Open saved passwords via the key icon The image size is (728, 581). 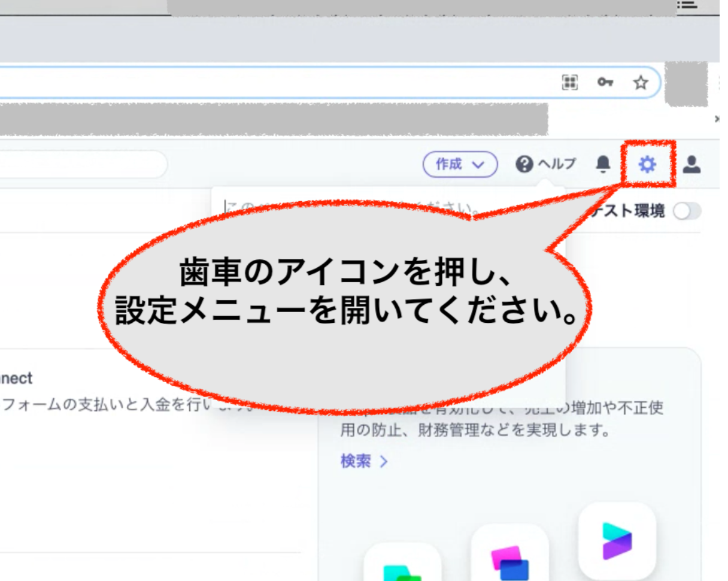pyautogui.click(x=605, y=83)
